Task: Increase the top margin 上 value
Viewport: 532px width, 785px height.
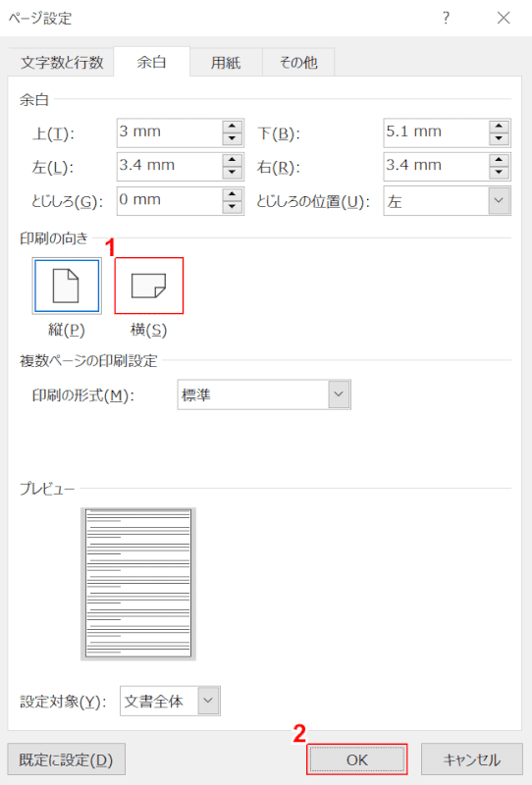Action: (232, 127)
